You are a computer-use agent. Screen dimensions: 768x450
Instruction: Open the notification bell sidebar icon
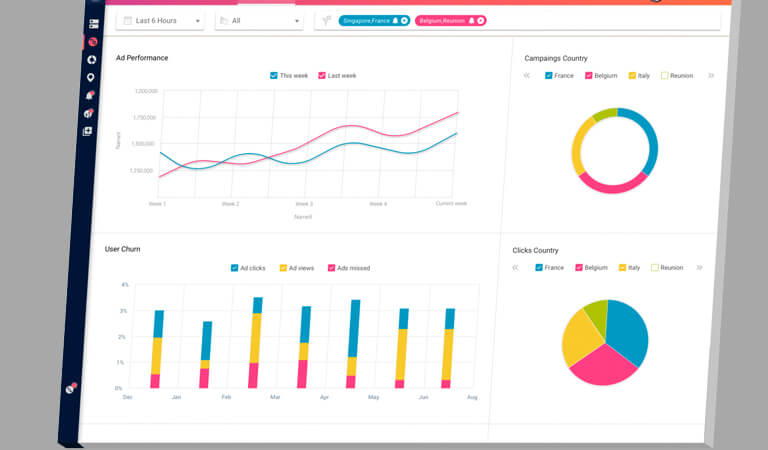90,95
